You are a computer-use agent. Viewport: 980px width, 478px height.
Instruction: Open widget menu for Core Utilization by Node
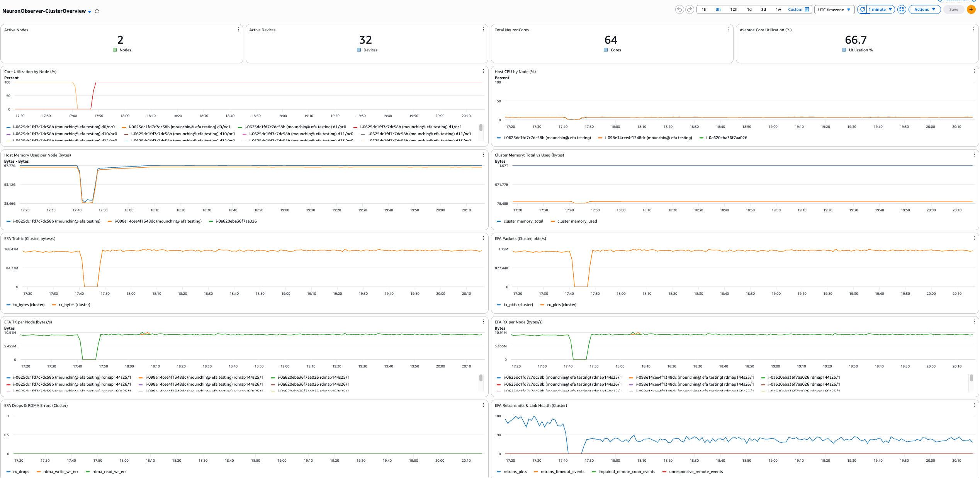click(x=484, y=71)
